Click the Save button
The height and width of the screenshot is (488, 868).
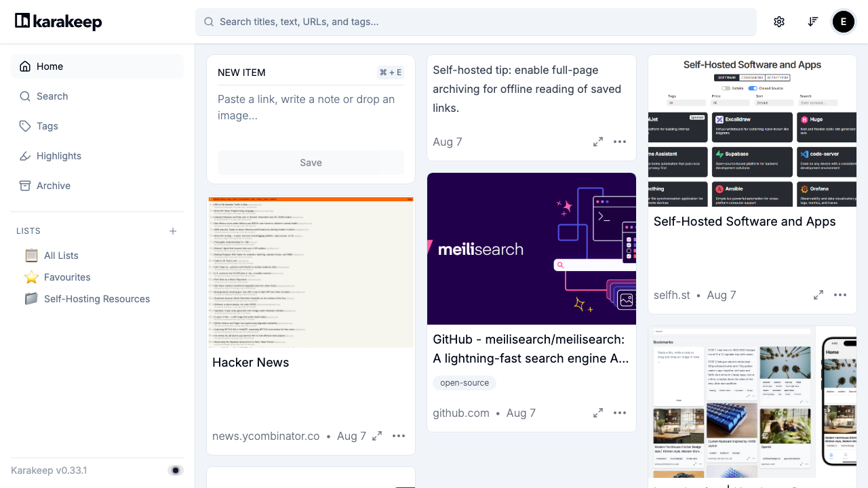(x=311, y=163)
